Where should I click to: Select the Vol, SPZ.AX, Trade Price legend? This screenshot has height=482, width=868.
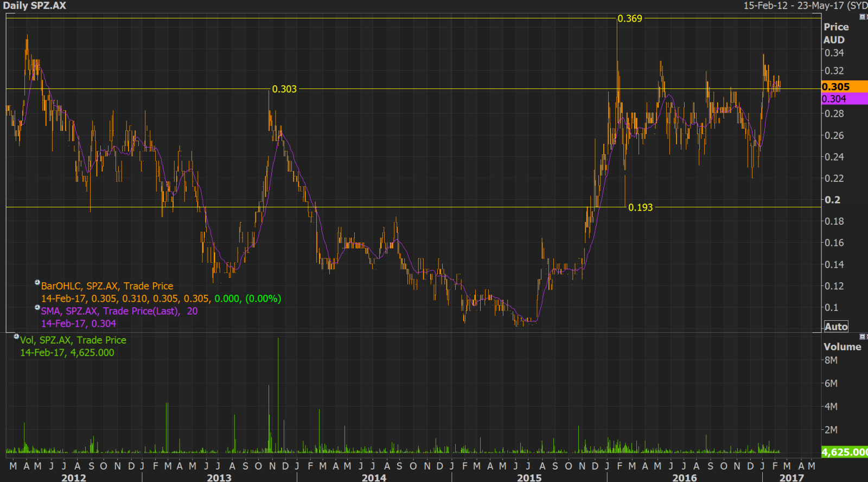73,340
